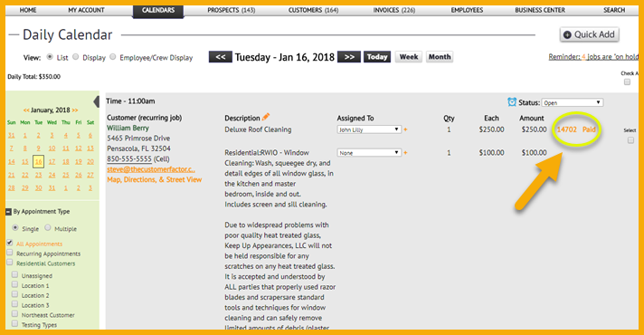The height and width of the screenshot is (335, 644).
Task: Open the Calendars tab
Action: [x=158, y=11]
